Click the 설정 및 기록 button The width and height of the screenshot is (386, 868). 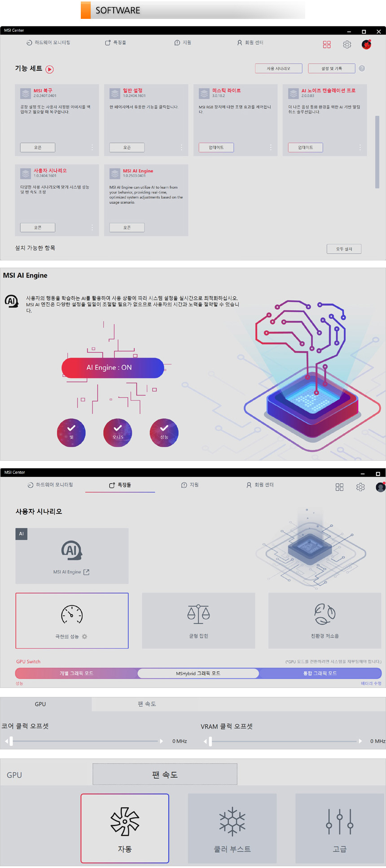point(331,68)
